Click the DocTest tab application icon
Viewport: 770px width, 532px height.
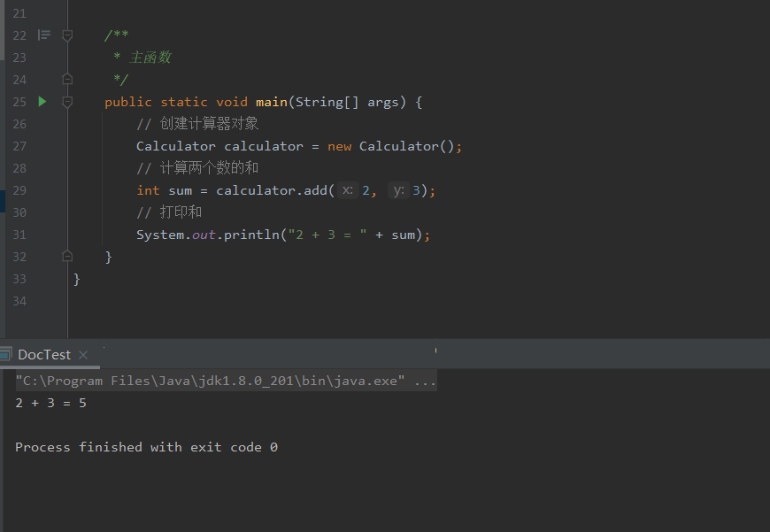click(5, 354)
